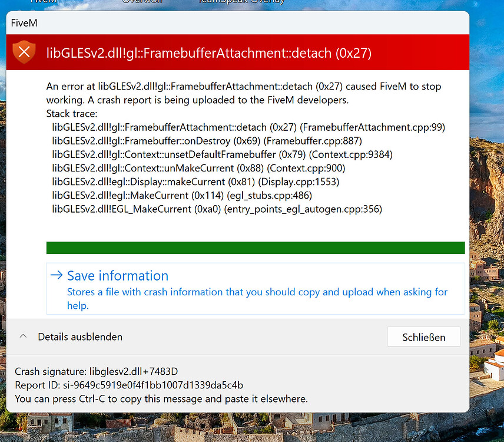504x442 pixels.
Task: Select the first stack trace entry
Action: [248, 127]
